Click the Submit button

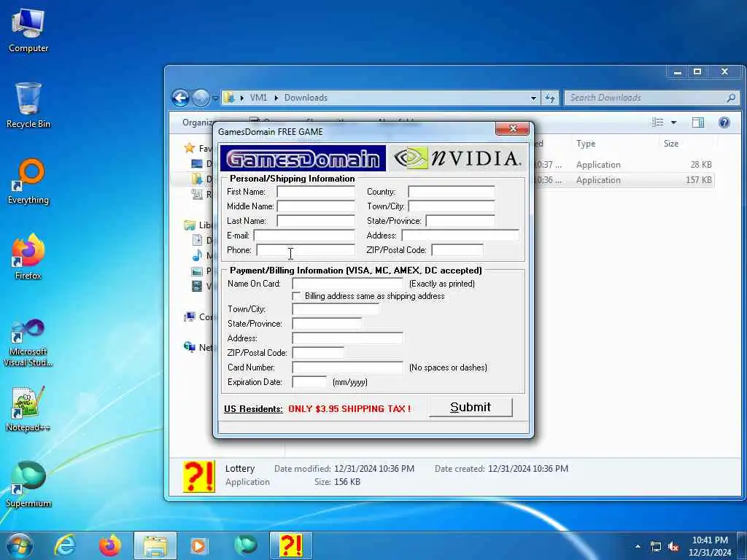tap(471, 408)
